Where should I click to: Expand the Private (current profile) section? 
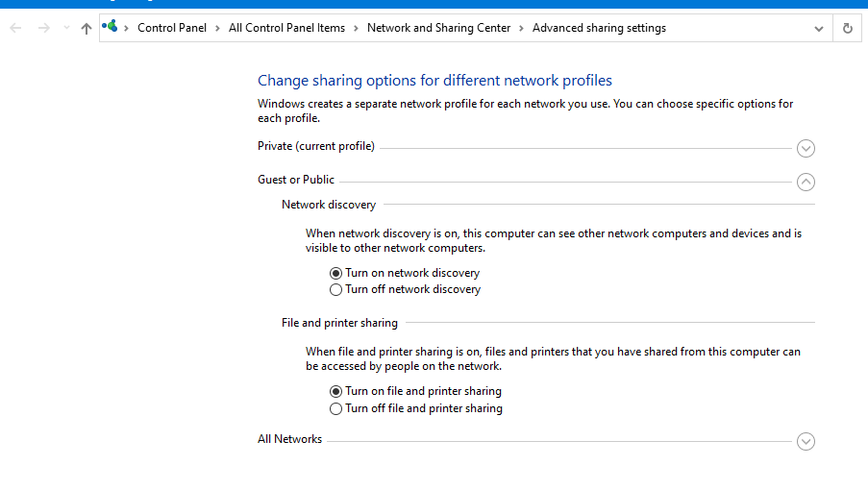[806, 148]
